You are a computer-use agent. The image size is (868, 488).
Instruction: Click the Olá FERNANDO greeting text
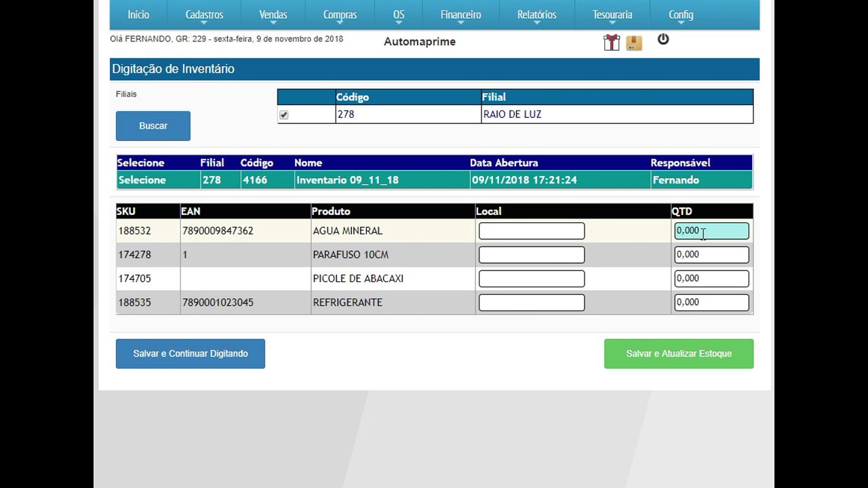(x=226, y=39)
